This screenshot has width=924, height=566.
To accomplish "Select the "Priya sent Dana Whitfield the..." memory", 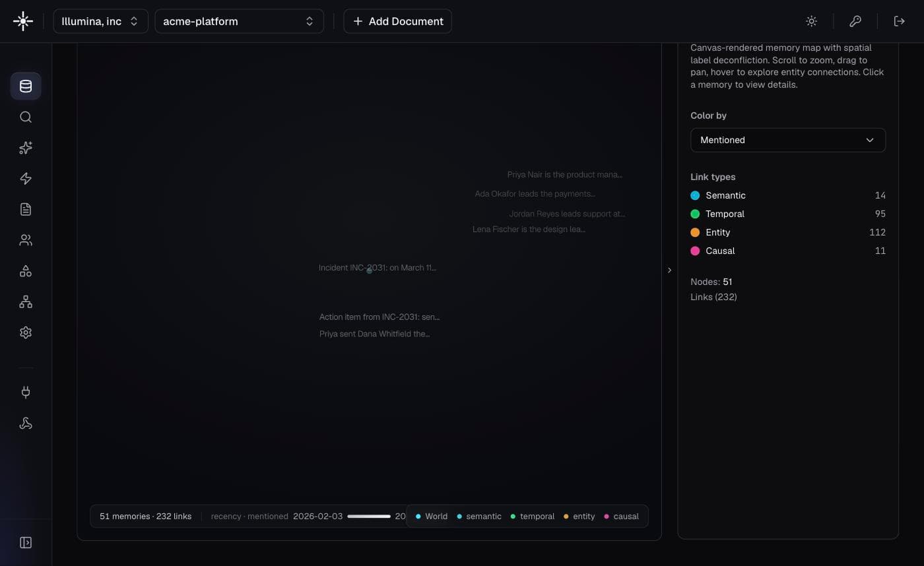I will (x=374, y=334).
